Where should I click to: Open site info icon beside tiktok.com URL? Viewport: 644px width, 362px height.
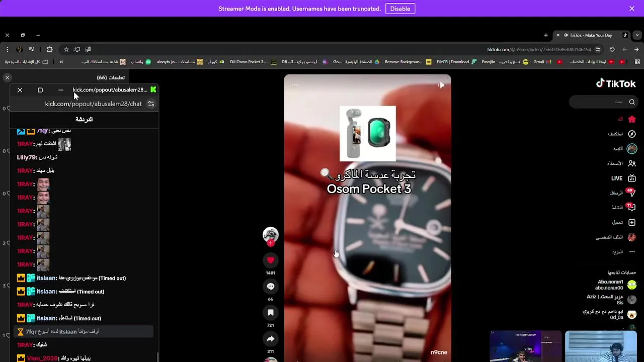coord(598,49)
